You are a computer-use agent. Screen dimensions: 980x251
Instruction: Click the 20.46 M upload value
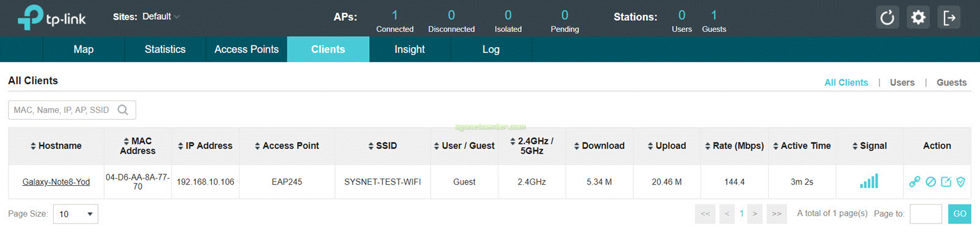[666, 182]
